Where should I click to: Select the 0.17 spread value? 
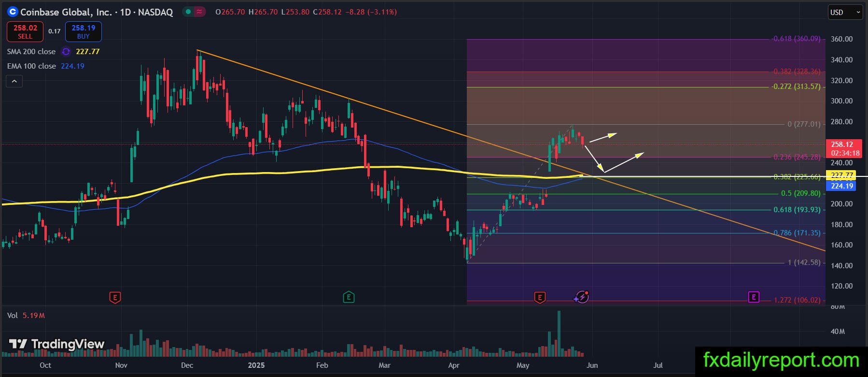(x=55, y=31)
